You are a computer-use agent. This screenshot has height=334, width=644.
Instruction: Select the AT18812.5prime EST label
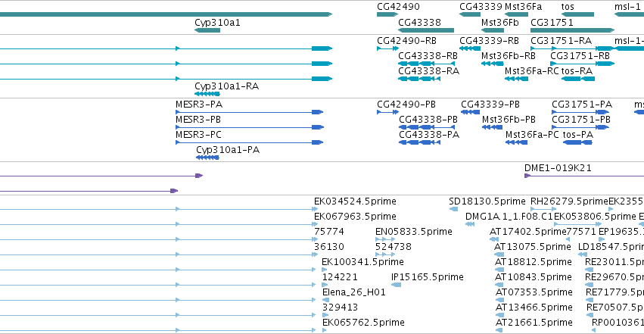[x=533, y=262]
